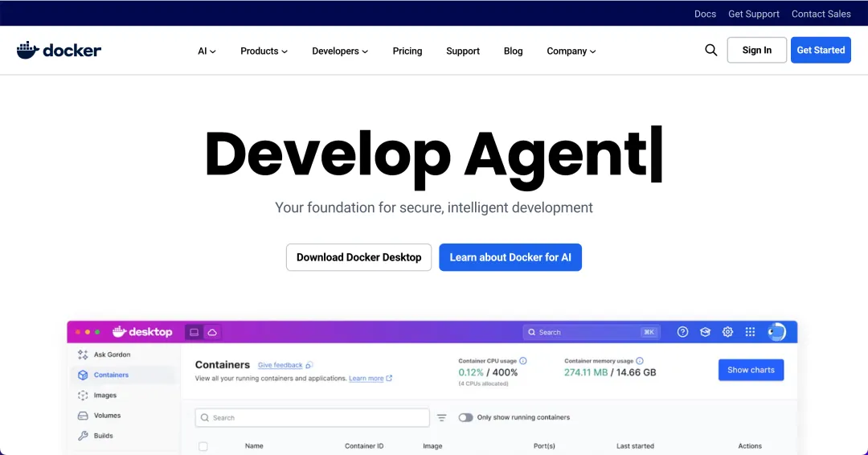Select the Volumes sidebar label
Viewport: 868px width, 455px height.
pos(108,416)
